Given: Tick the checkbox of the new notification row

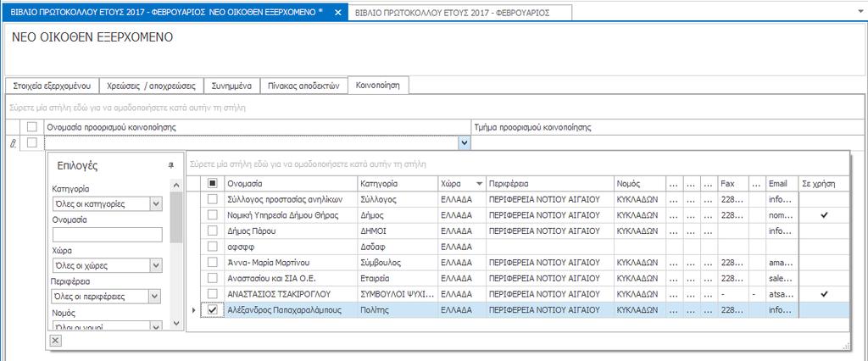Looking at the screenshot, I should [31, 143].
